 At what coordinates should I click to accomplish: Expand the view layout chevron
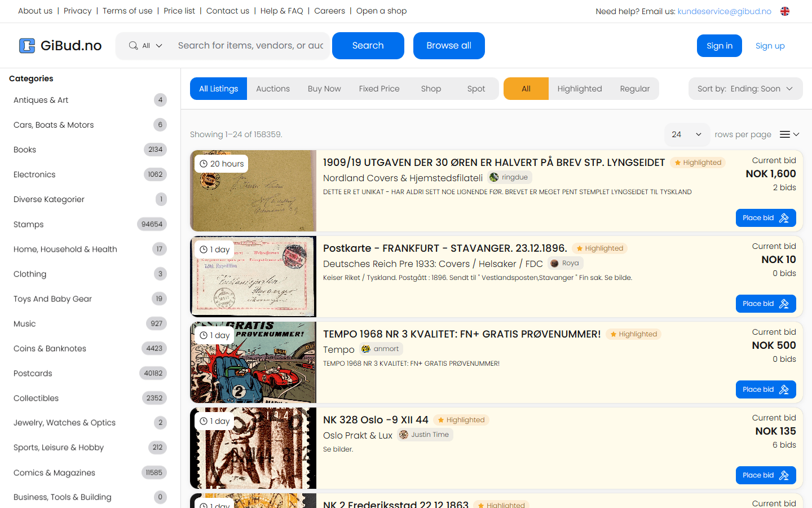click(796, 134)
